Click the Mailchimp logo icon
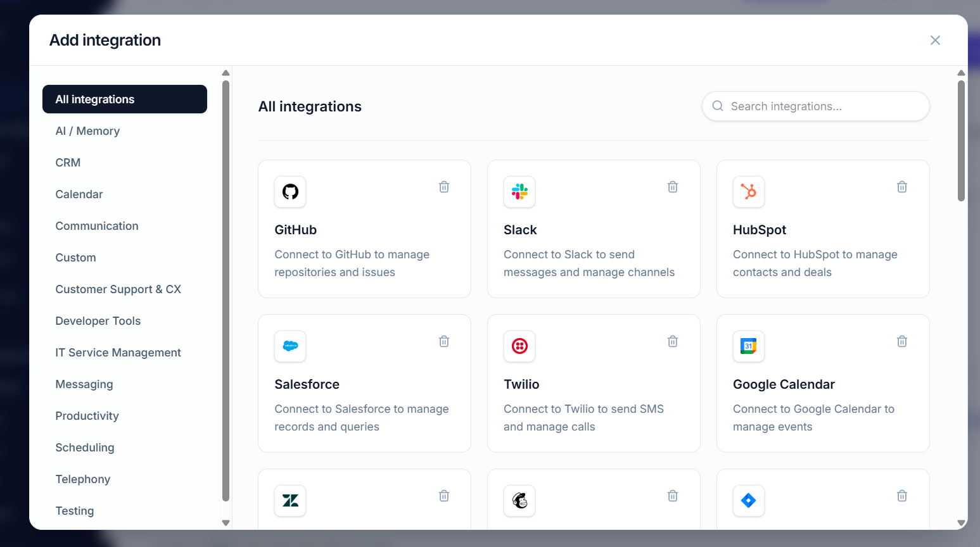This screenshot has width=980, height=547. (519, 501)
